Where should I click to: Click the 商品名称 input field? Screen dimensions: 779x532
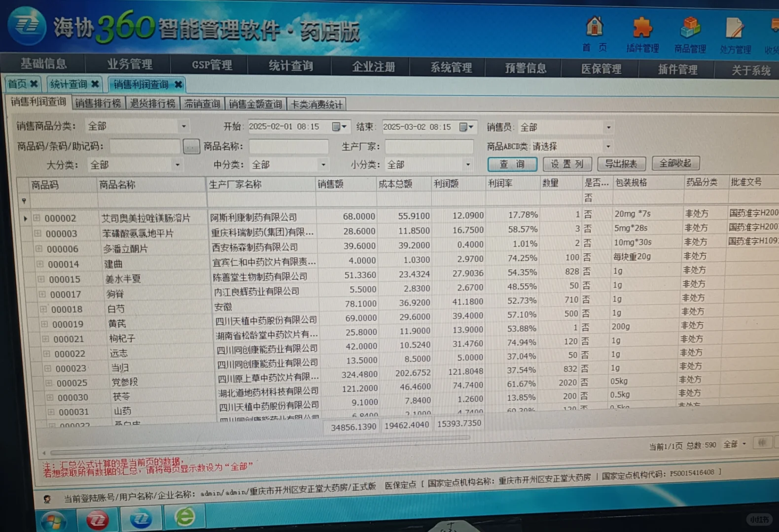288,146
